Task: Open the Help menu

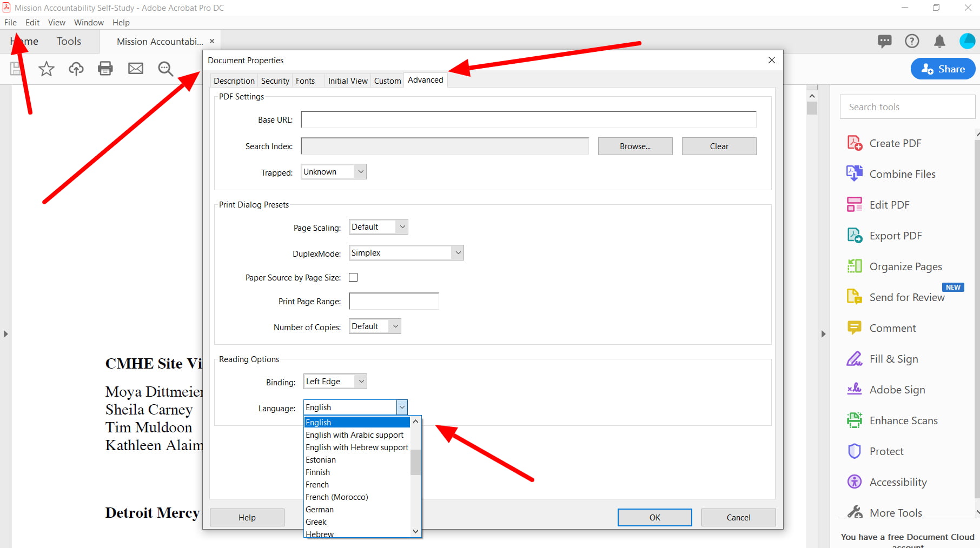Action: [x=121, y=23]
